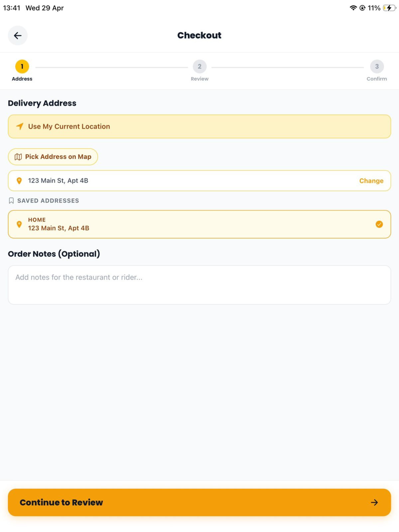Click the bookmark icon near Saved Addresses

point(11,201)
